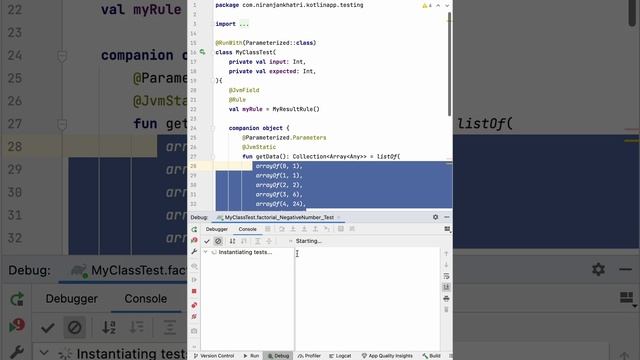Open the Logcat tool window

pyautogui.click(x=340, y=356)
